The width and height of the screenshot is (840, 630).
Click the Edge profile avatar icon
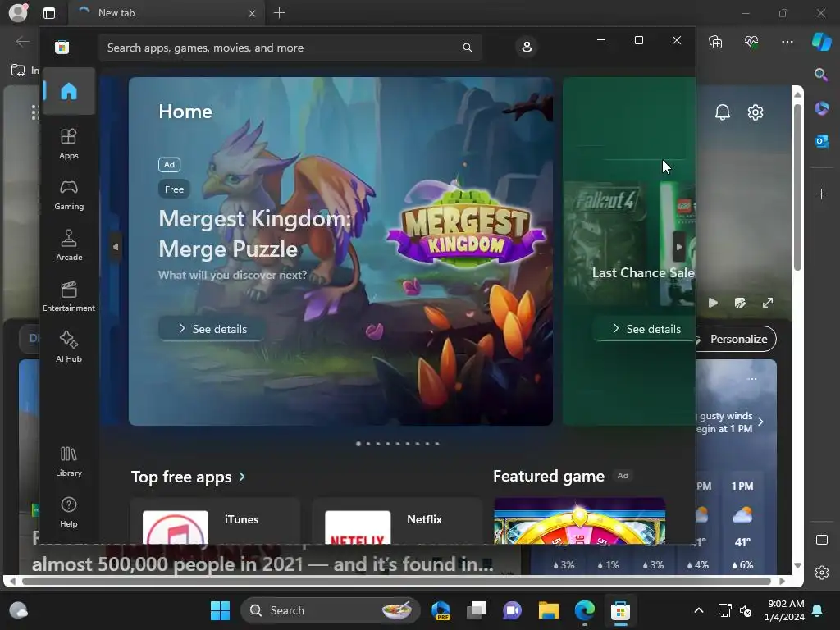tap(18, 13)
